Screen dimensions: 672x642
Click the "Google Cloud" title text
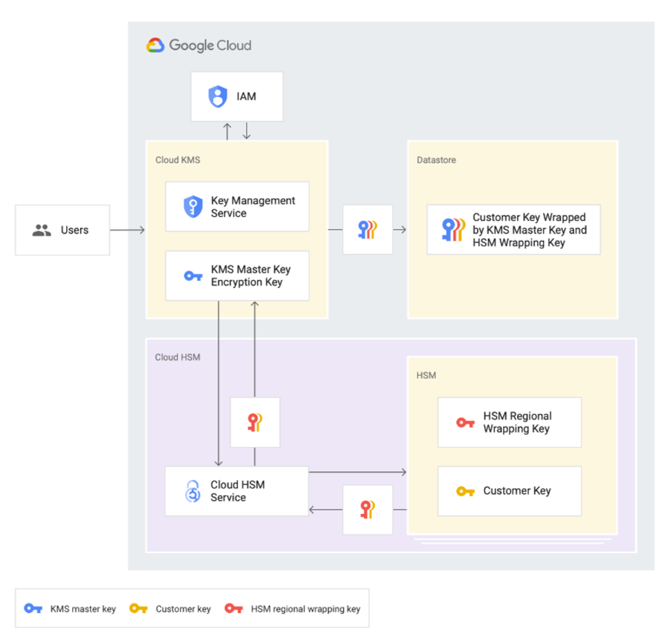(x=210, y=45)
